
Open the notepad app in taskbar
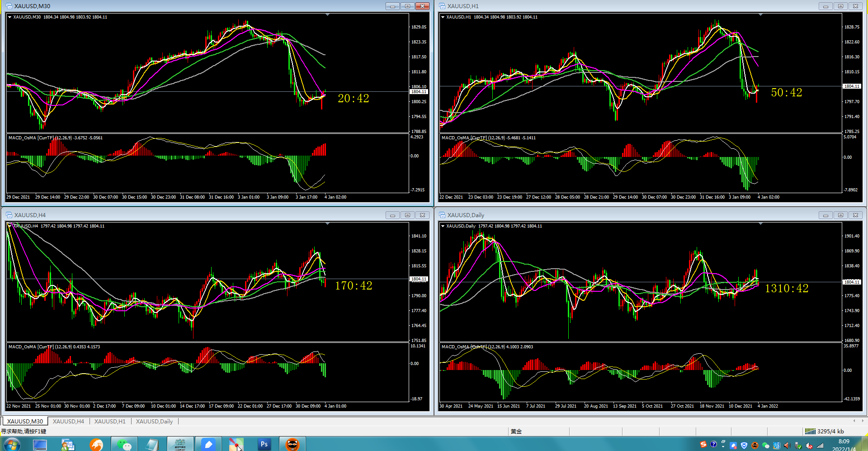(152, 445)
